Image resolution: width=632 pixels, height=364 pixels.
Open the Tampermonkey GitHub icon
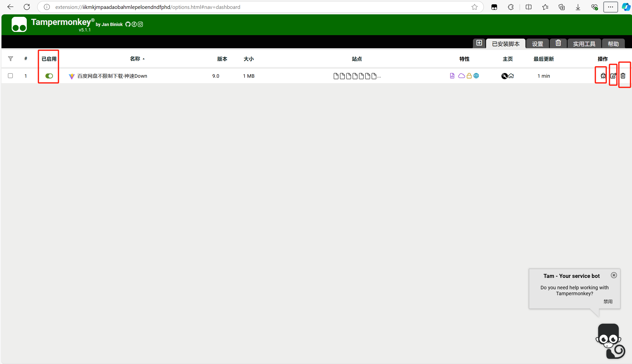pyautogui.click(x=128, y=24)
